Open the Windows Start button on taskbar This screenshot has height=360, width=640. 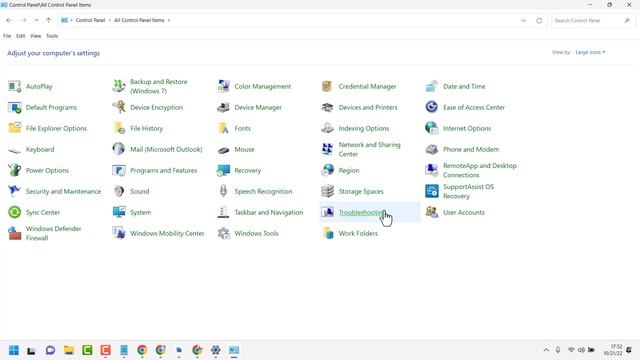tap(13, 350)
